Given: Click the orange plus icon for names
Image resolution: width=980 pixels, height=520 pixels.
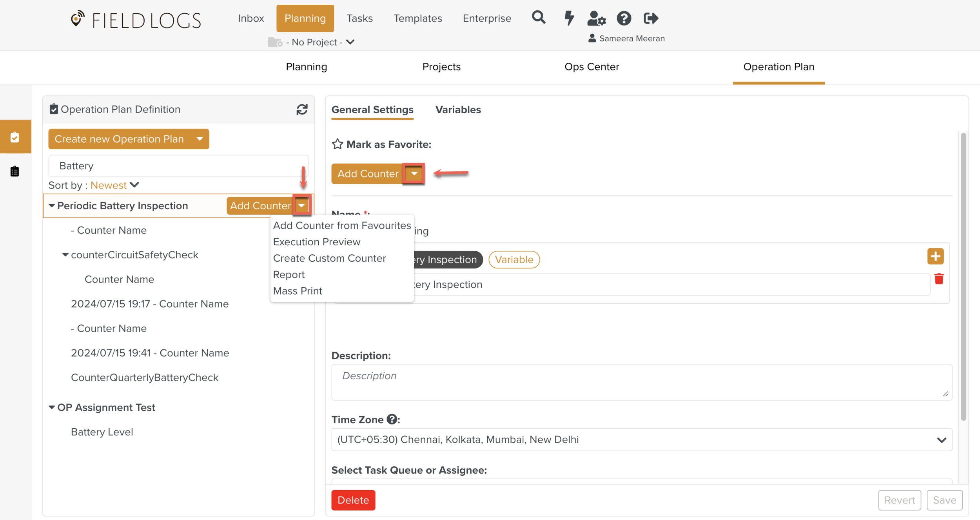Looking at the screenshot, I should click(x=935, y=257).
